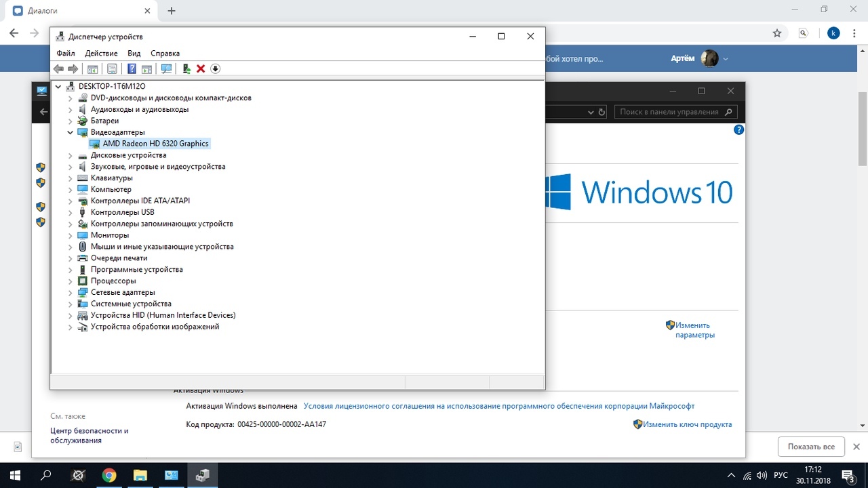Click the black down-arrow disable device icon
The height and width of the screenshot is (488, 868).
click(216, 68)
